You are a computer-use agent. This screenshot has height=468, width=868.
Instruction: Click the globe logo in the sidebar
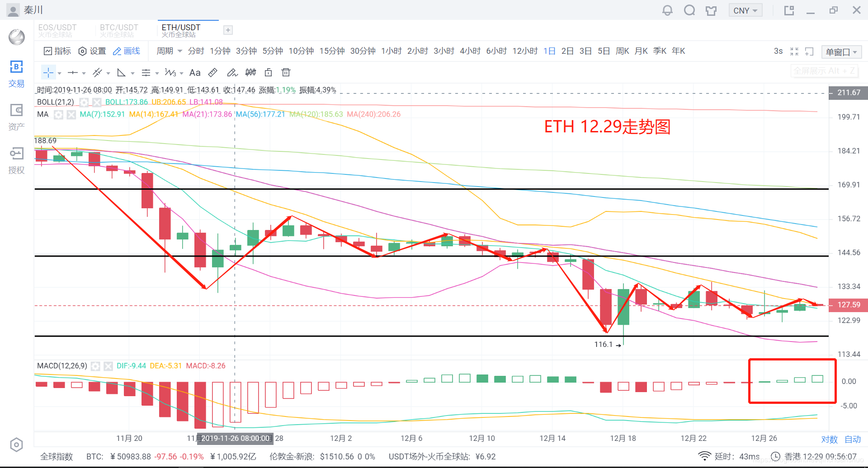tap(17, 37)
